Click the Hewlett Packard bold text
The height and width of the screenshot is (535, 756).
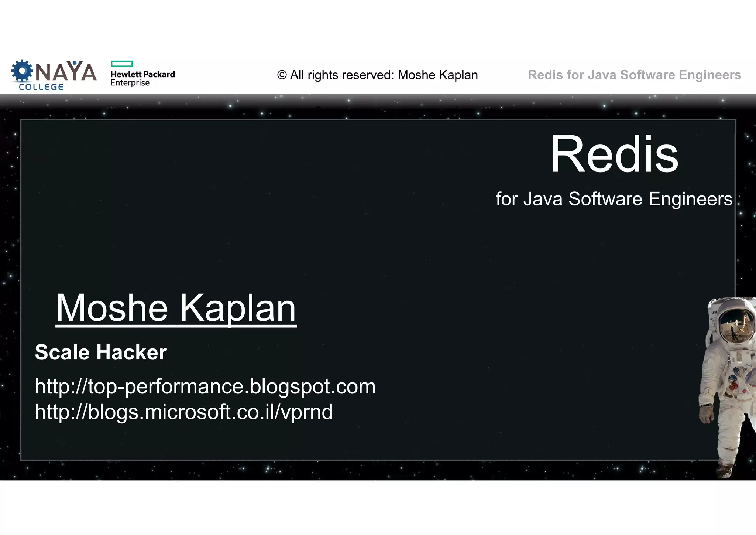coord(142,74)
